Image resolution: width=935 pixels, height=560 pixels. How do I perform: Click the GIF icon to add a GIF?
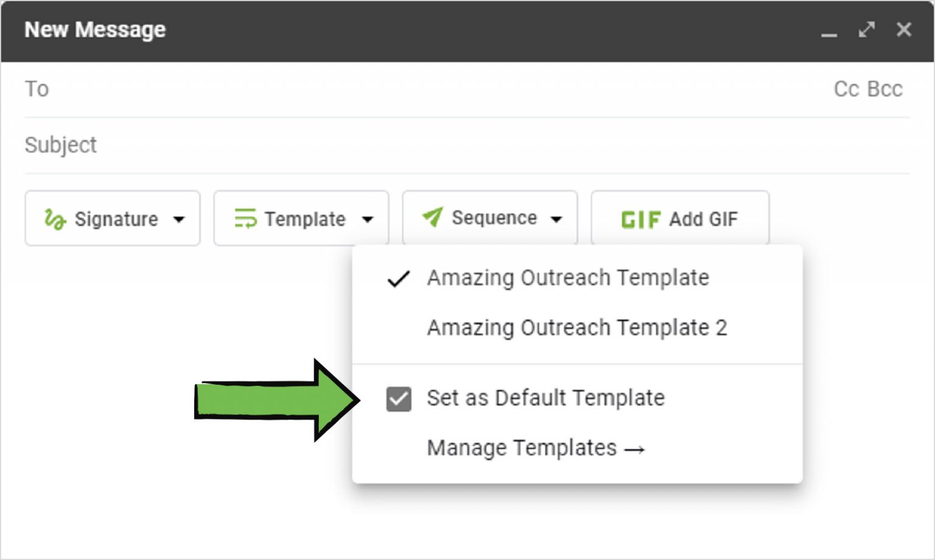pos(642,219)
